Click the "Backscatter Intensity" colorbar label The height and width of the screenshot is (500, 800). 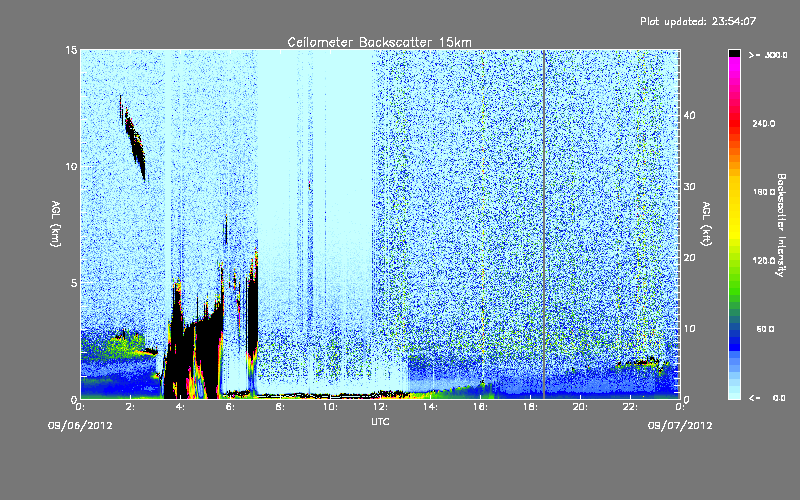tap(781, 225)
